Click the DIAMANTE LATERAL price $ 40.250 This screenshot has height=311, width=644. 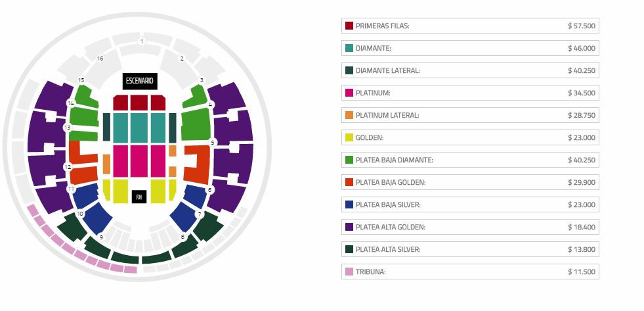582,70
